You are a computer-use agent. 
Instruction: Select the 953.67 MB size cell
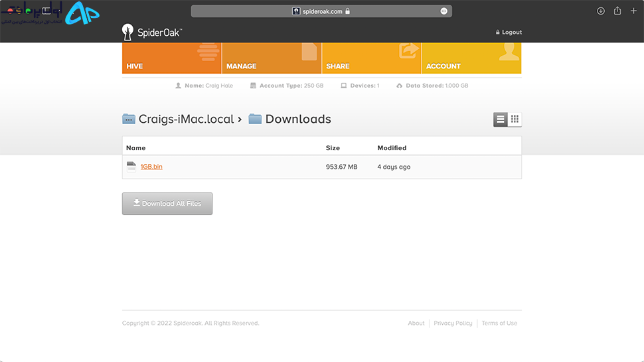(x=342, y=167)
